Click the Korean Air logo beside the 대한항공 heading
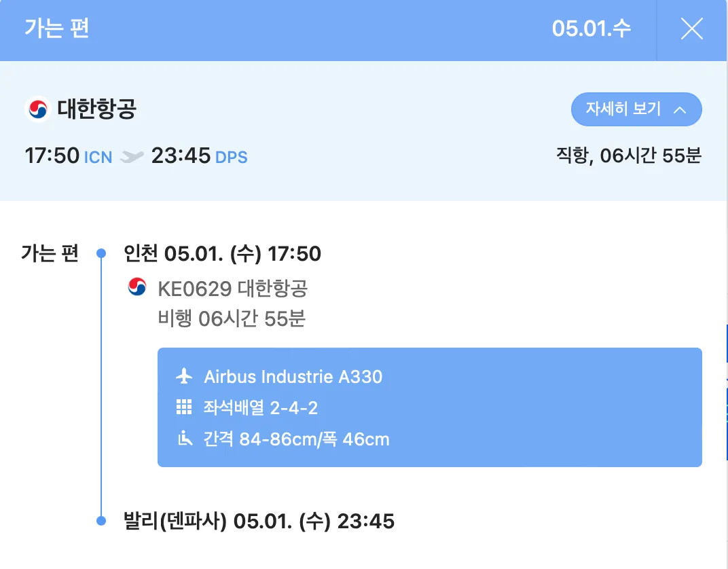Screen dimensions: 728x569 click(38, 109)
